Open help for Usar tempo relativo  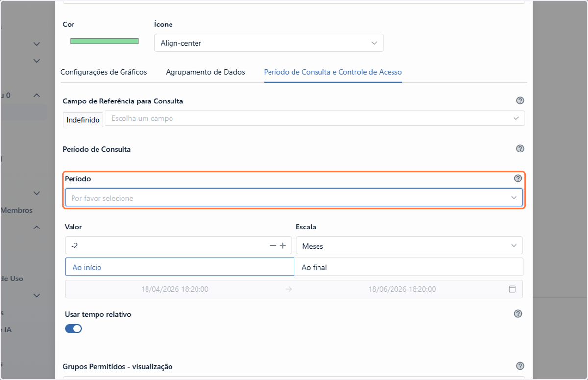518,314
